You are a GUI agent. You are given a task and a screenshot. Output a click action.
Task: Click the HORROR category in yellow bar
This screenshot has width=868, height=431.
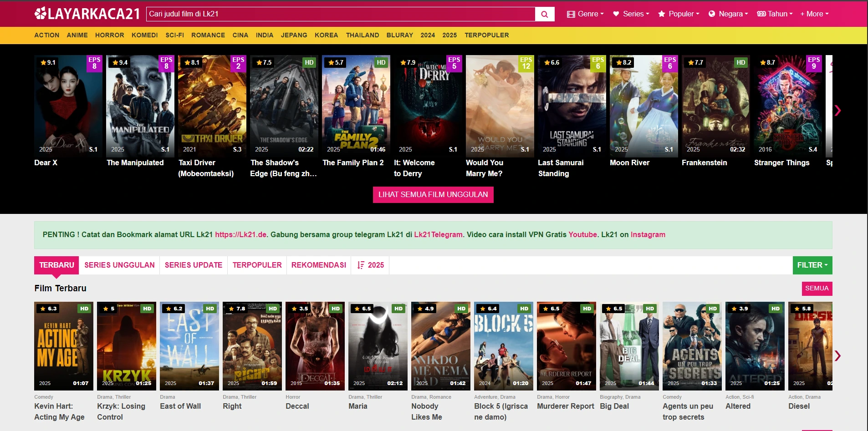[x=109, y=35]
